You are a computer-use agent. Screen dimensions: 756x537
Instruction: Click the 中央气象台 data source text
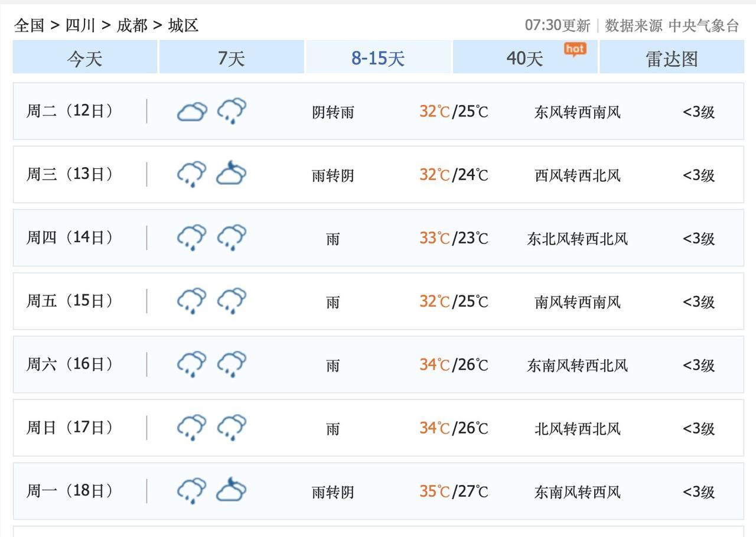pos(703,25)
